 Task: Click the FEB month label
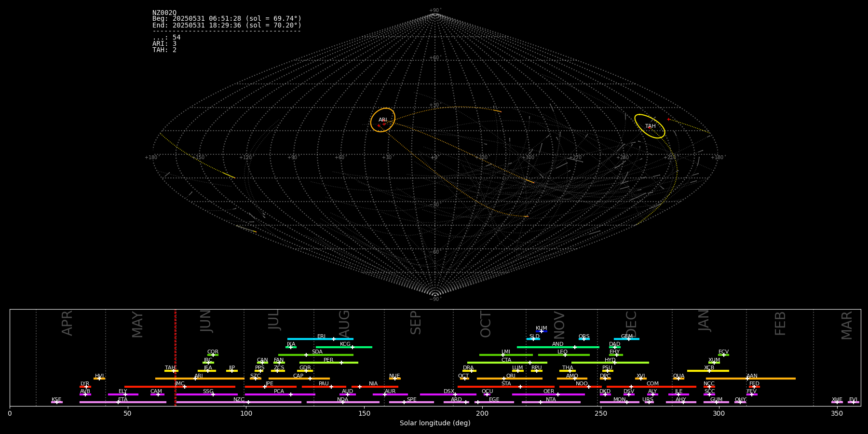[780, 323]
